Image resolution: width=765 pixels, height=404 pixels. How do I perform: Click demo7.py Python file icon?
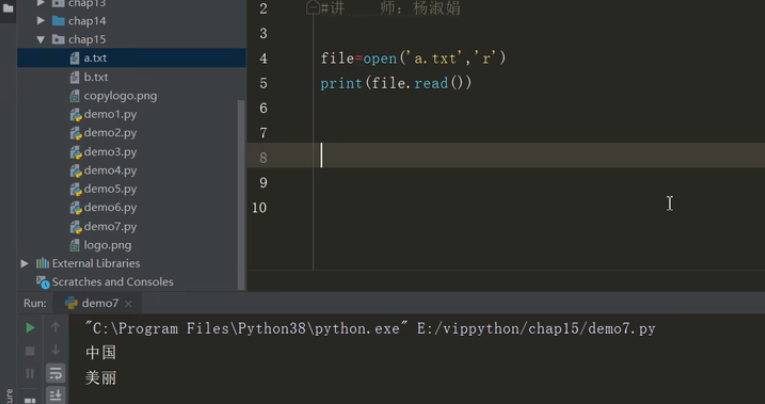(75, 227)
